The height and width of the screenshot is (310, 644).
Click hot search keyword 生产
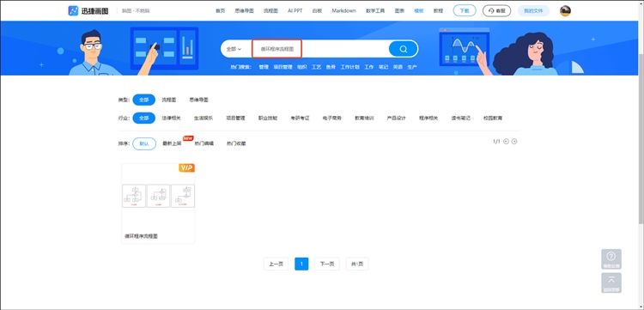[412, 67]
